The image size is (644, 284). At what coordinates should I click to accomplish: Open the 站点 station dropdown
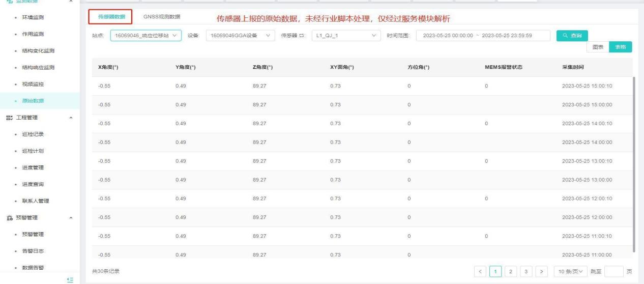pyautogui.click(x=145, y=35)
